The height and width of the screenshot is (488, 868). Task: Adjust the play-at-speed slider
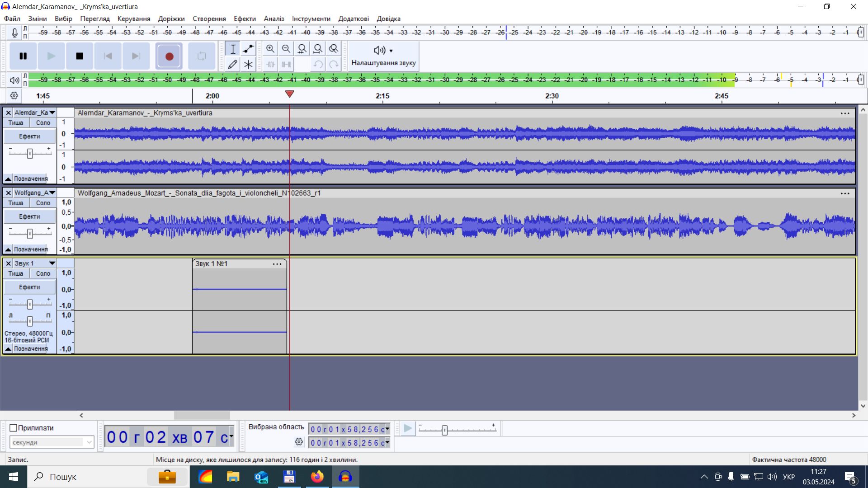tap(444, 430)
